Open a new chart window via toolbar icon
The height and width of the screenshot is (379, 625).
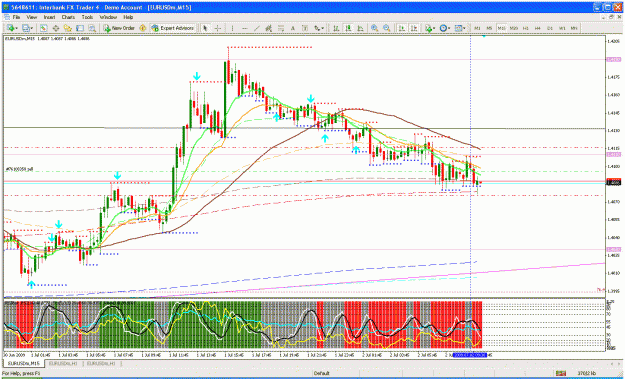pyautogui.click(x=10, y=28)
